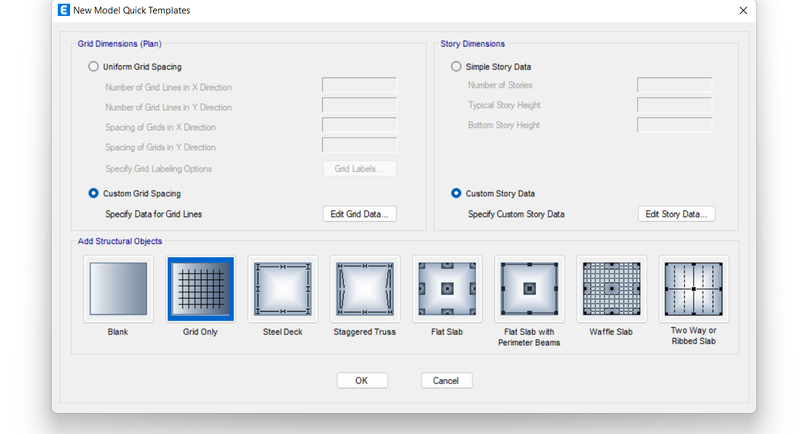Enable Uniform Grid Spacing radio button
This screenshot has height=434, width=800.
point(93,67)
